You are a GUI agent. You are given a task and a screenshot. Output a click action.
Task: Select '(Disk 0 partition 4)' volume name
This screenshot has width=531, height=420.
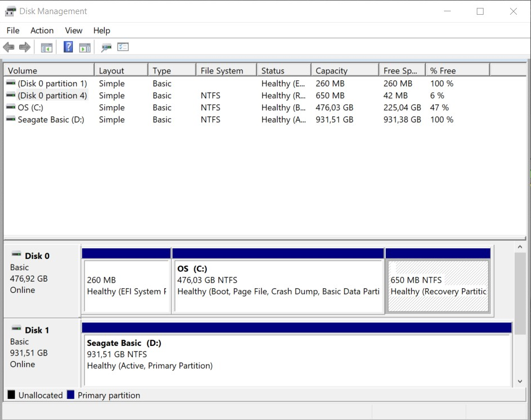53,96
